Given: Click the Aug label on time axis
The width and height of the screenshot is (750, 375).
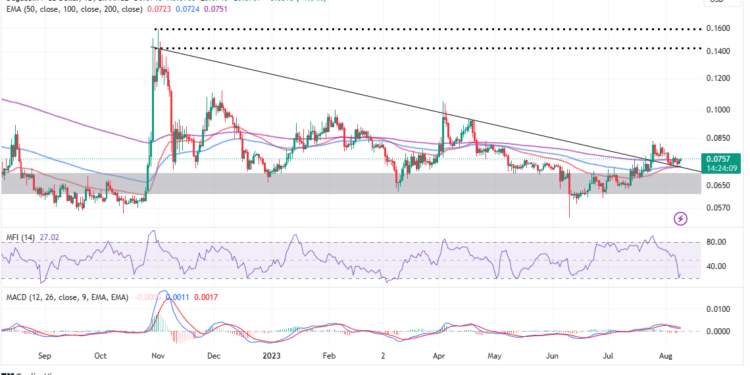Looking at the screenshot, I should pos(666,356).
